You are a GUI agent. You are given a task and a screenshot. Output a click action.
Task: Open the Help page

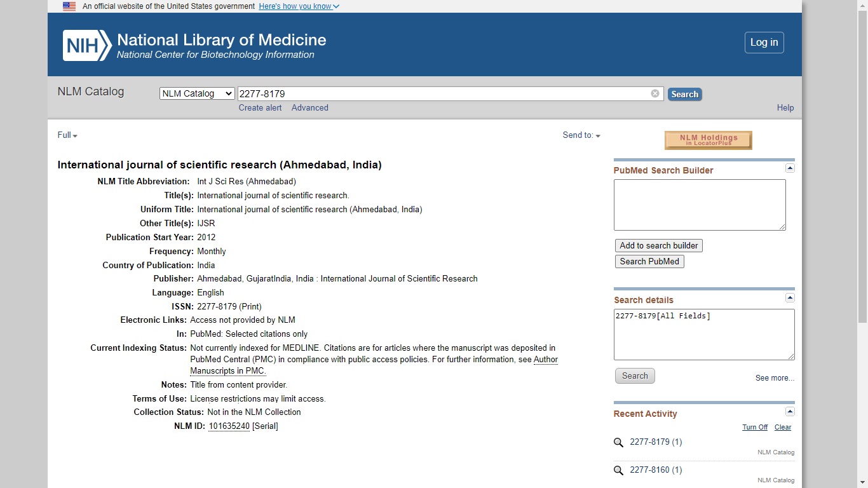(785, 107)
